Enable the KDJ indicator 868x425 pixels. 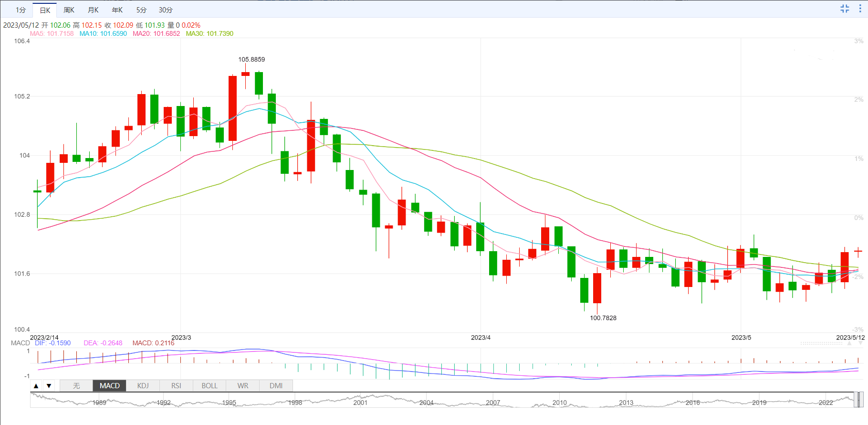(x=143, y=386)
